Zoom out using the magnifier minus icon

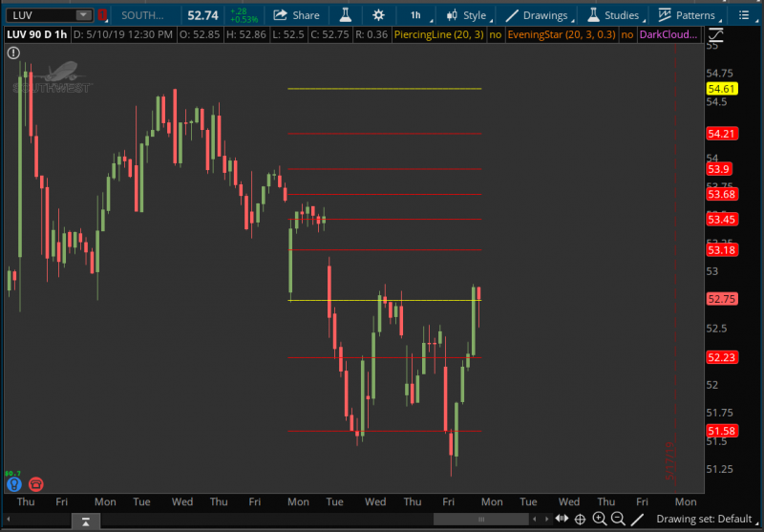point(618,519)
